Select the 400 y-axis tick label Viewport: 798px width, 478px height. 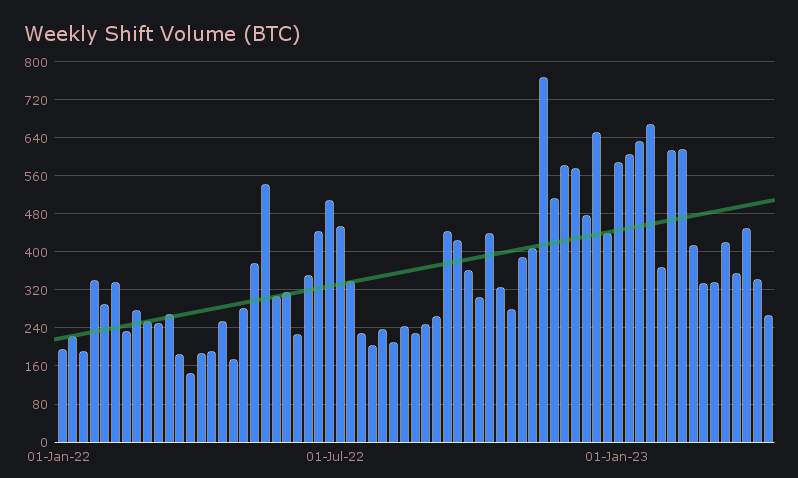[x=36, y=252]
